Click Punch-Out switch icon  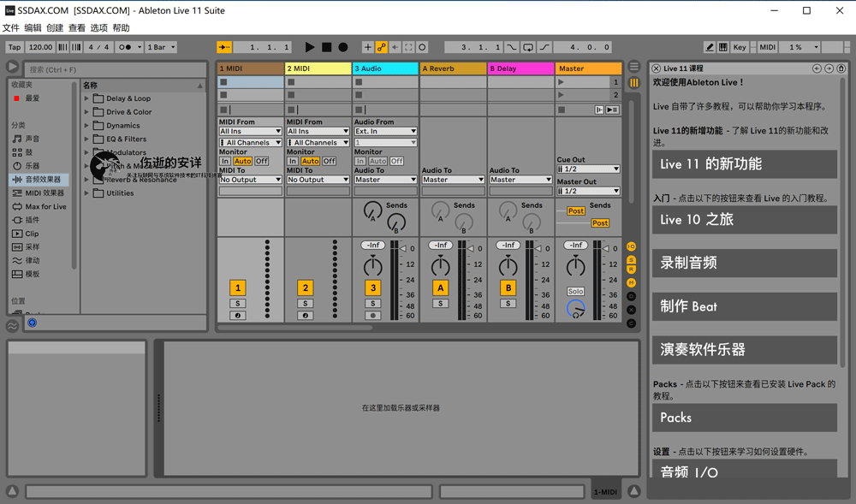pos(544,47)
